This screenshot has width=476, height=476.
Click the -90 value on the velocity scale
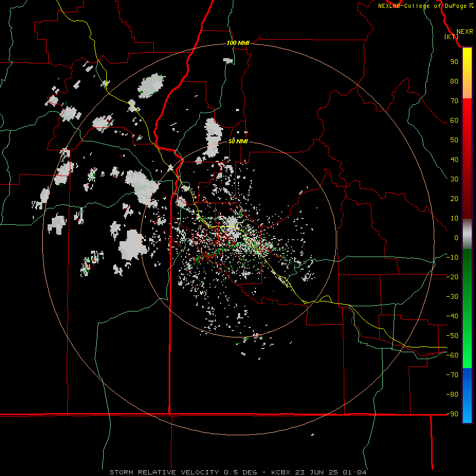452,414
